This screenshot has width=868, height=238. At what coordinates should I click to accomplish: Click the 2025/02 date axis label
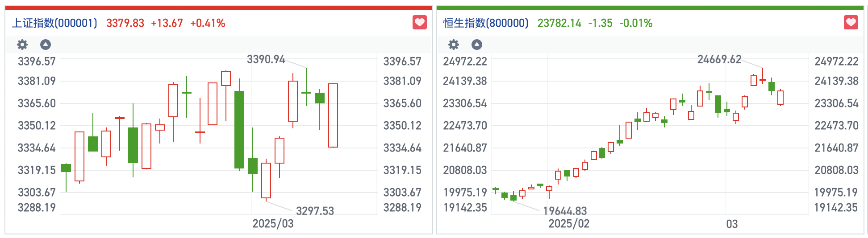[569, 224]
